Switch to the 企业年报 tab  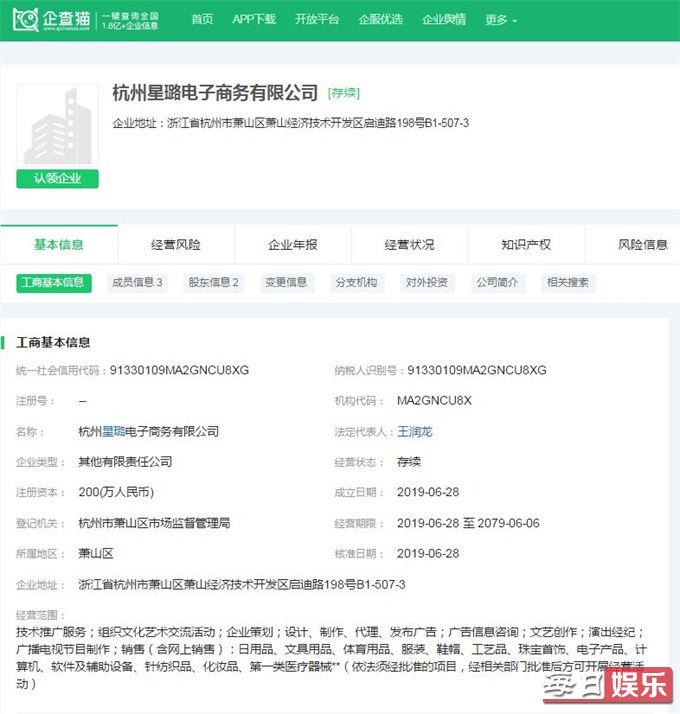pyautogui.click(x=293, y=245)
